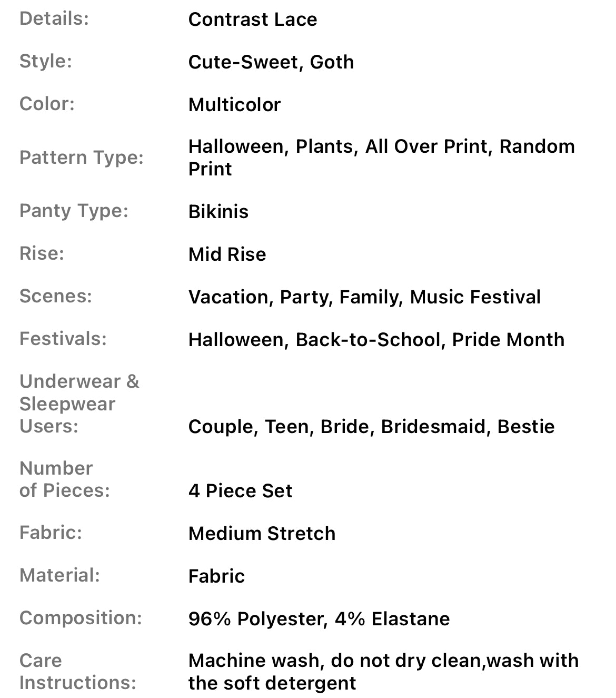Click the 'Material:' label
Screen dimensions: 616x698
(x=59, y=575)
